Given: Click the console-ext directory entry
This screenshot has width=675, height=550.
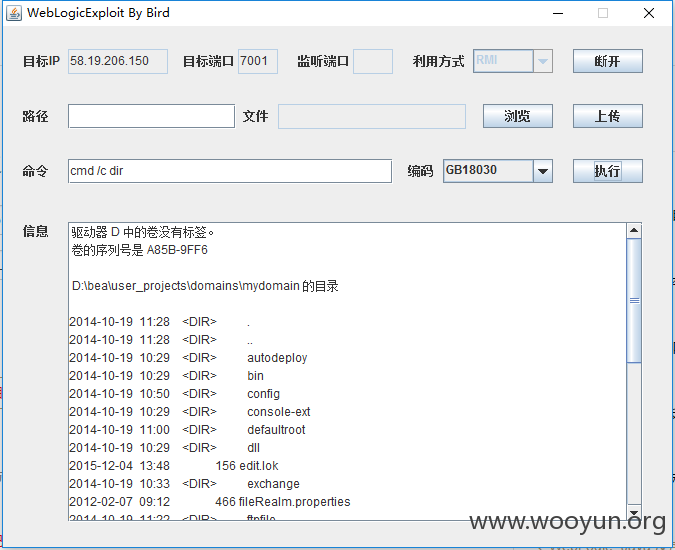Looking at the screenshot, I should coord(279,412).
